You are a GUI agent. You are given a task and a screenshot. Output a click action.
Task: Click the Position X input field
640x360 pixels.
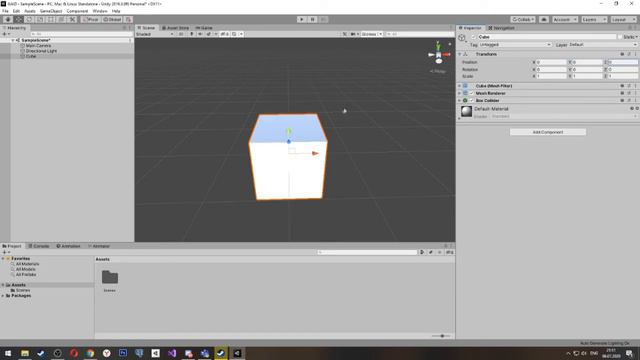[551, 62]
